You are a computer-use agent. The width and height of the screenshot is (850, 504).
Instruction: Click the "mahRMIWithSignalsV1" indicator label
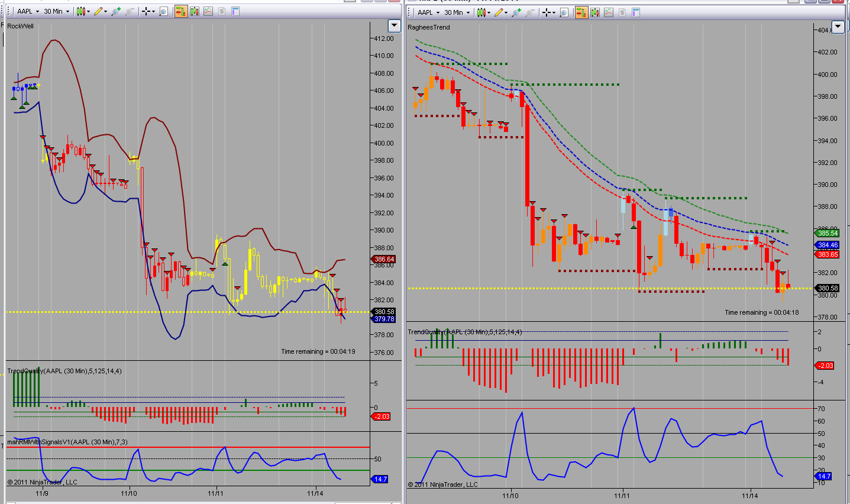(x=67, y=442)
